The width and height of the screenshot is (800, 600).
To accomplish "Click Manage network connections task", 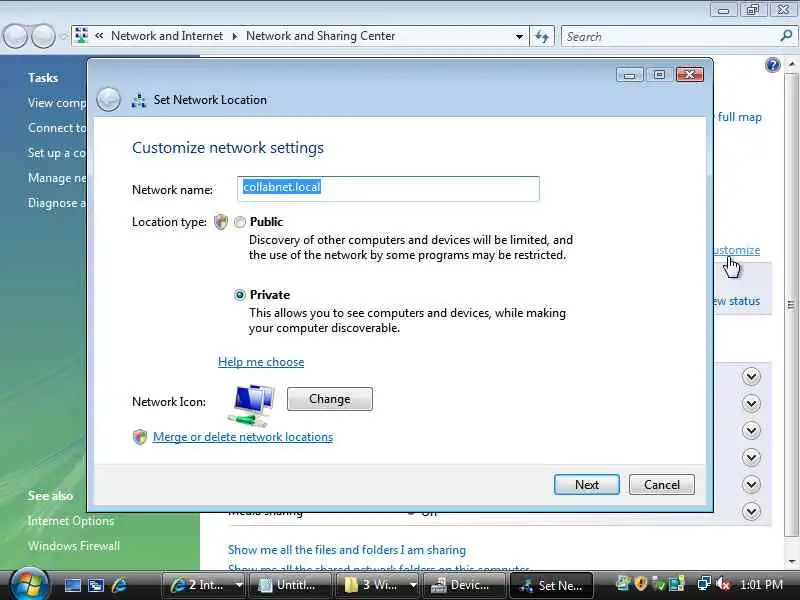I will point(57,178).
